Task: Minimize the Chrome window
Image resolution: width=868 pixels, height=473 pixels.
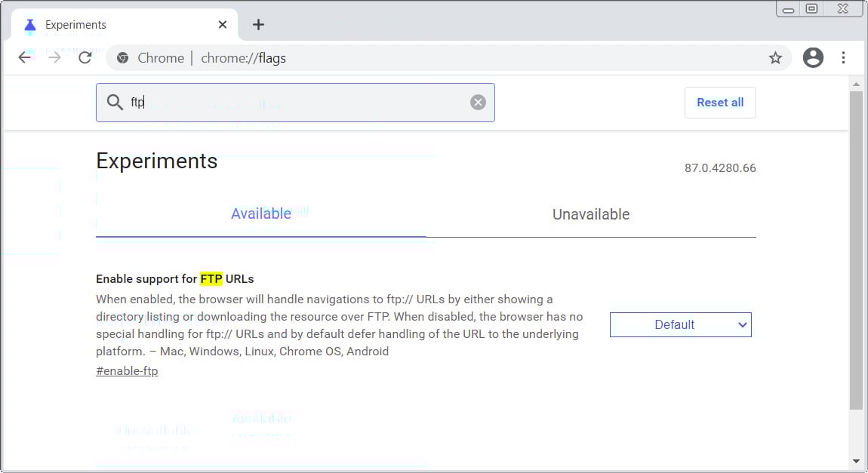Action: tap(788, 9)
